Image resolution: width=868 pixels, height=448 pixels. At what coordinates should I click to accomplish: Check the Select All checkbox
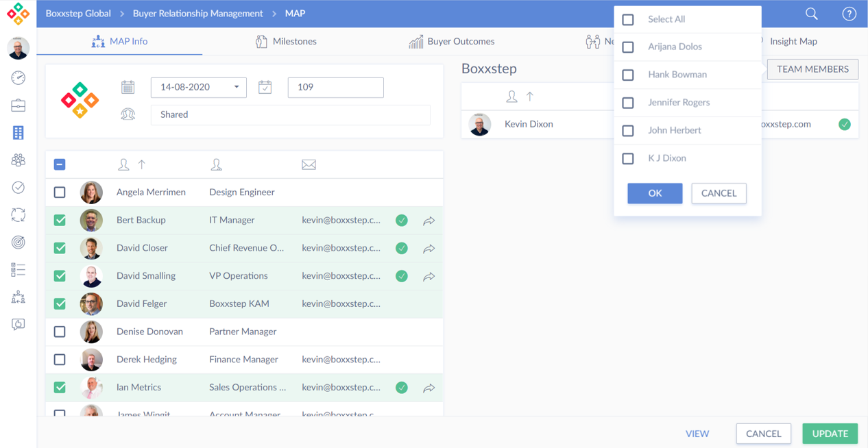pyautogui.click(x=628, y=20)
